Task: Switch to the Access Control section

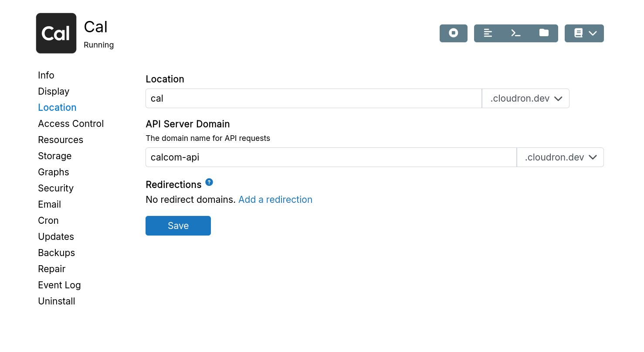Action: (71, 123)
